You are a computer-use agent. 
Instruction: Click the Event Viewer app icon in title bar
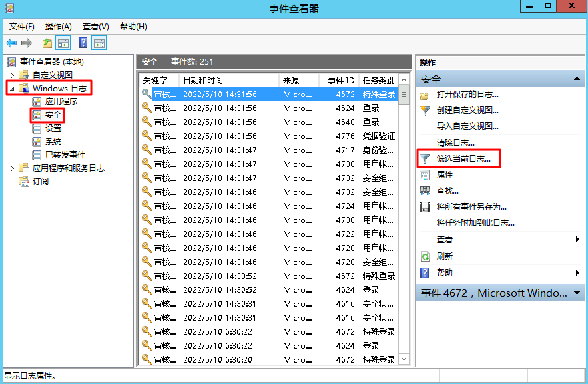point(9,8)
